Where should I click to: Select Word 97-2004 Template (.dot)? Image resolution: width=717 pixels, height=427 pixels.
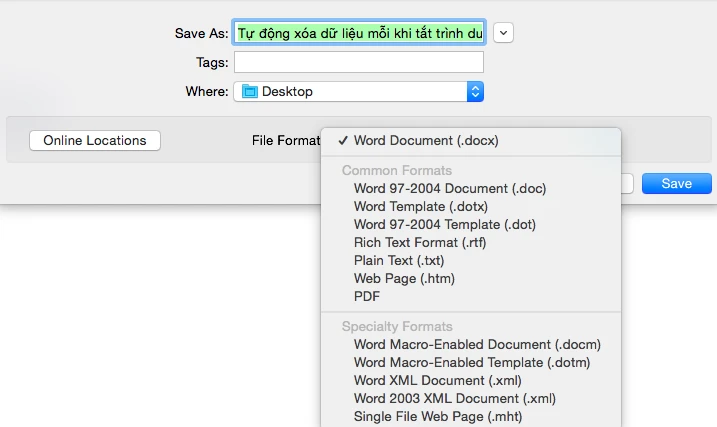[x=471, y=224]
